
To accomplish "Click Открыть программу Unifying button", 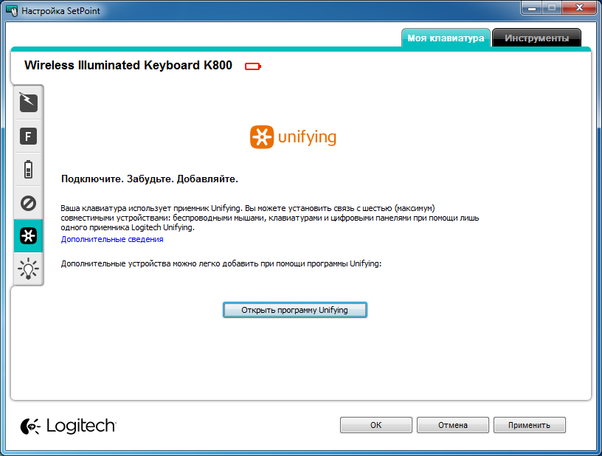I will point(295,310).
